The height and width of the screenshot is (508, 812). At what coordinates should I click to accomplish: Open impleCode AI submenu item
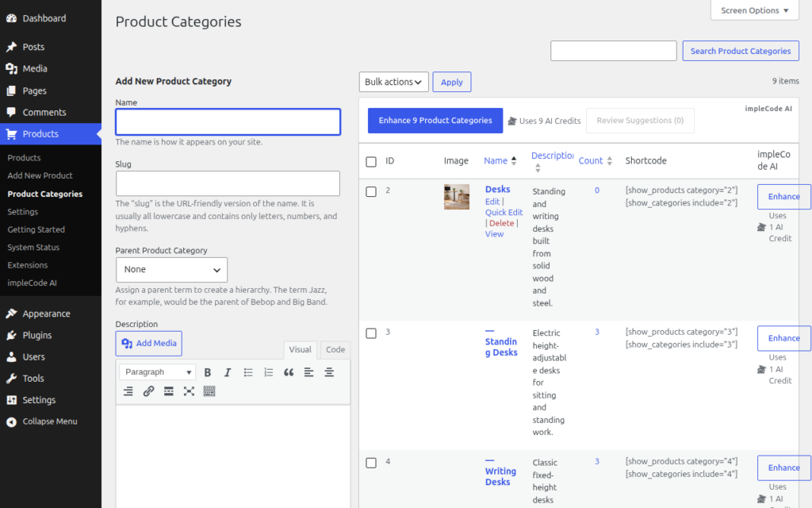click(x=32, y=283)
